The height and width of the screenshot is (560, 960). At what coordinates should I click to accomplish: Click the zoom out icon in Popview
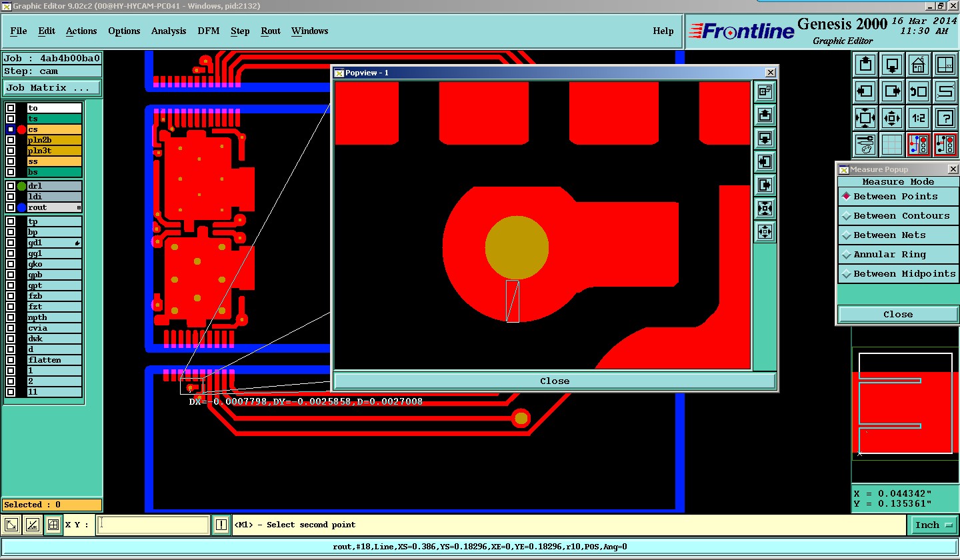[x=765, y=232]
